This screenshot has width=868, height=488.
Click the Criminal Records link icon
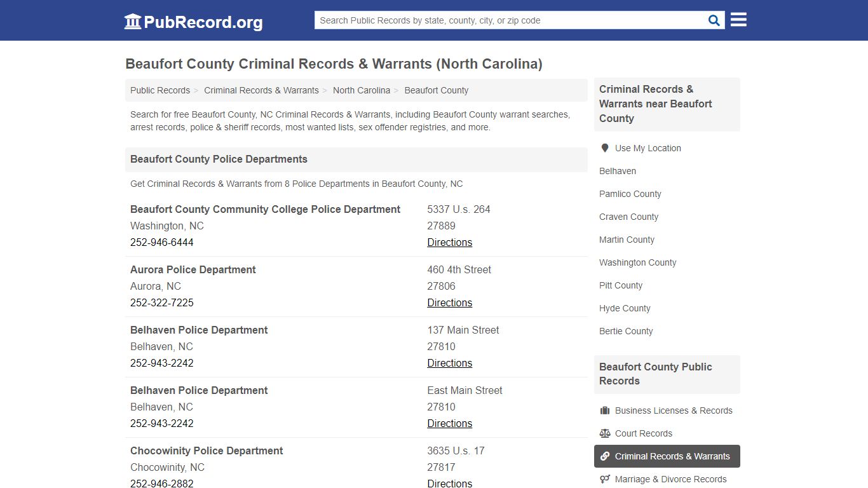coord(605,456)
